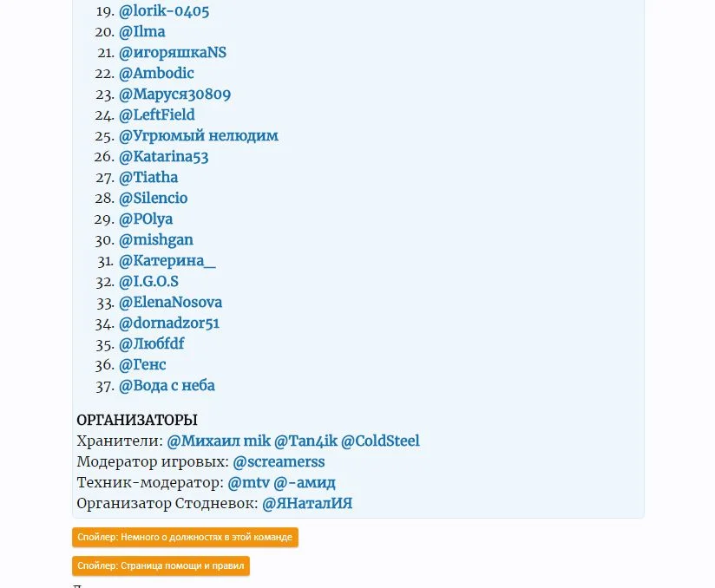Click the @mishgan mention
Image resolution: width=715 pixels, height=588 pixels.
[156, 240]
